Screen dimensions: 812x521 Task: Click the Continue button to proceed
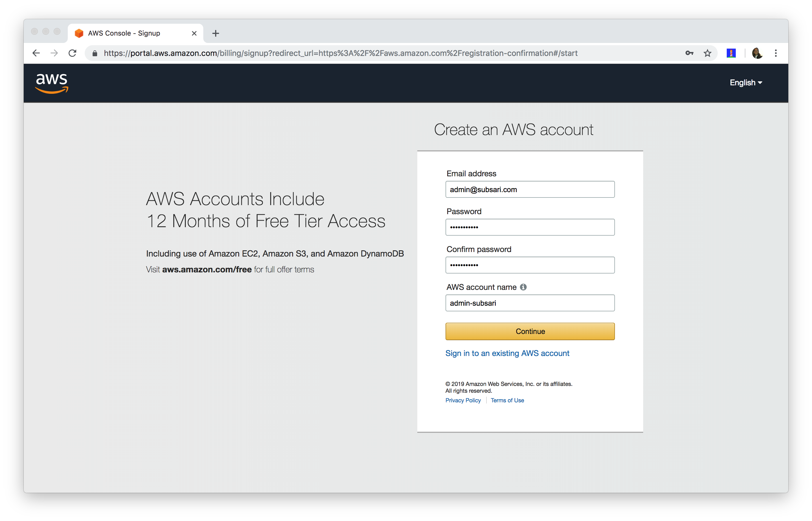click(x=530, y=331)
